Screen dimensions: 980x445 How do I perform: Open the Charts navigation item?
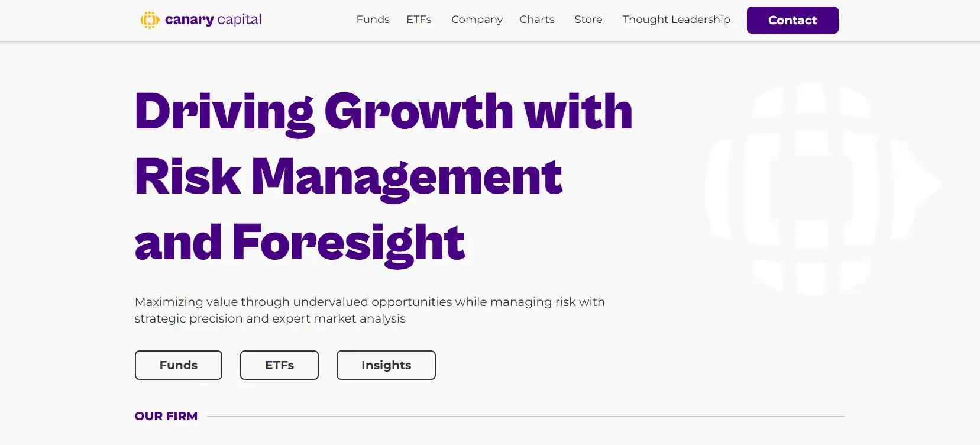(537, 20)
